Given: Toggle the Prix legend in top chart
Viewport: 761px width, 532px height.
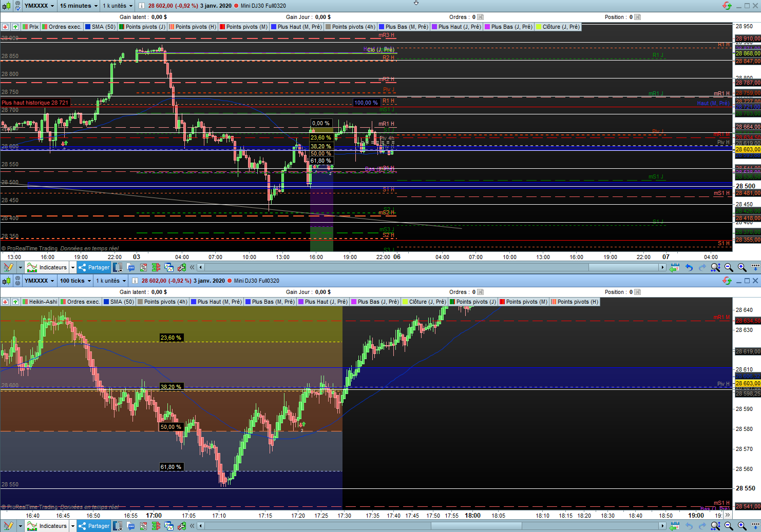Looking at the screenshot, I should coord(31,27).
